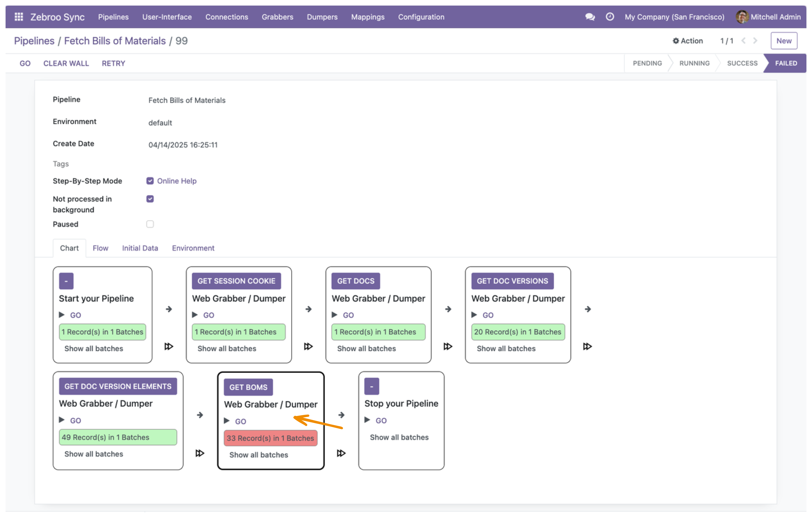Click fast-forward icon after Start your Pipeline card
This screenshot has width=812, height=518.
[x=169, y=346]
